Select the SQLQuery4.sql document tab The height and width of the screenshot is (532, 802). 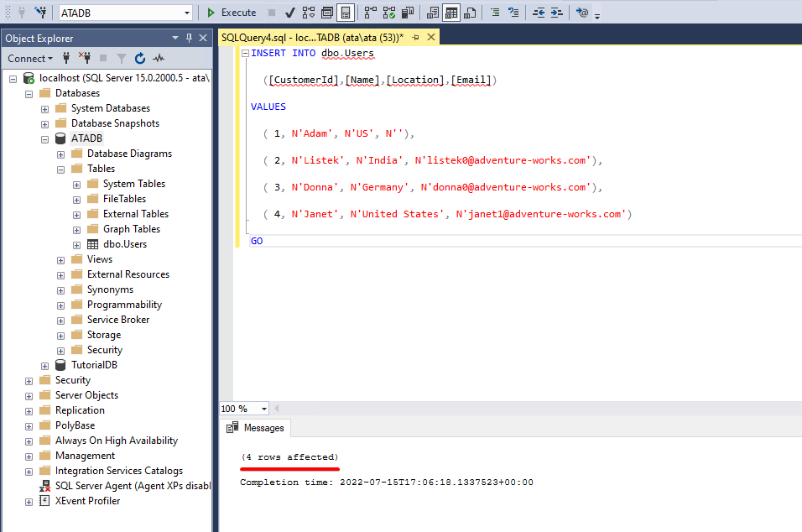tap(313, 38)
